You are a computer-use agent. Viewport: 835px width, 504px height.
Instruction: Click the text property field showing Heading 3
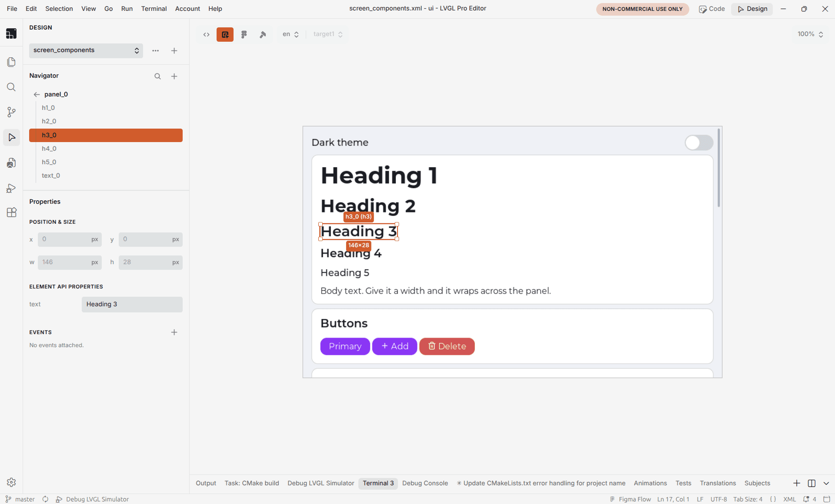pos(132,304)
